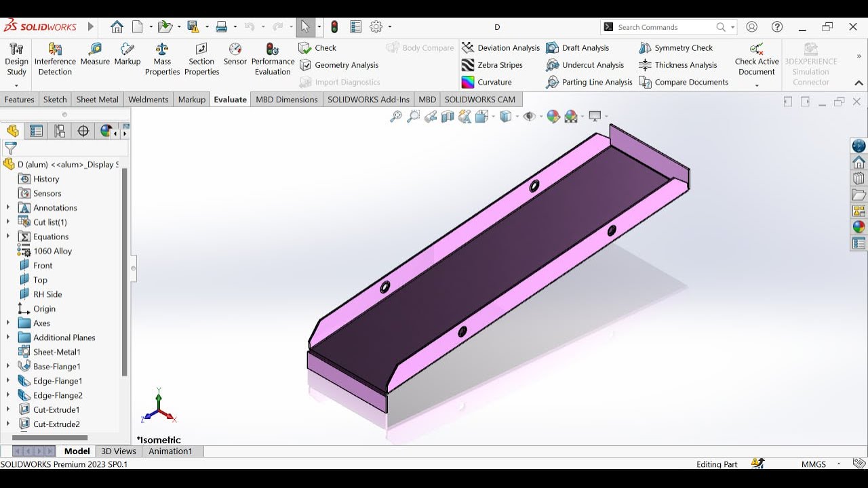Screen dimensions: 868x488
Task: Open the Animation1 bottom tab
Action: (x=170, y=451)
